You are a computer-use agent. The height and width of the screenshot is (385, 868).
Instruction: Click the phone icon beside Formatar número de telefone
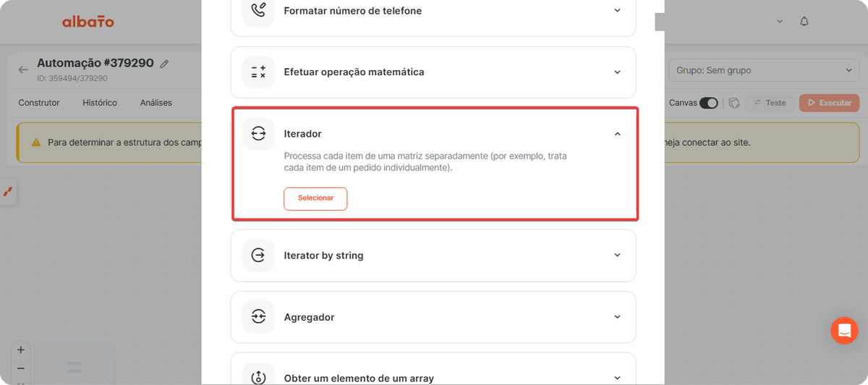pyautogui.click(x=258, y=11)
